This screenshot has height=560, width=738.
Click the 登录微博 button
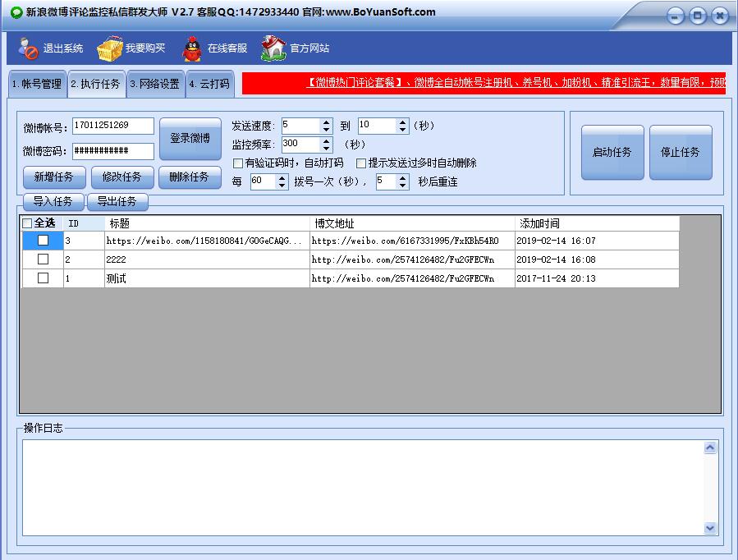(190, 138)
